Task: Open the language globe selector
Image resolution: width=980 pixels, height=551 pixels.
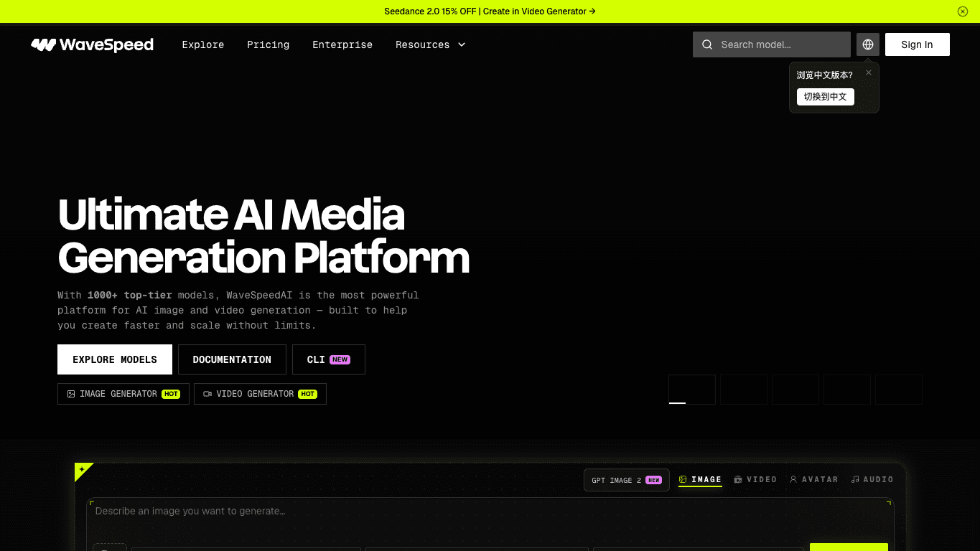Action: click(x=868, y=44)
